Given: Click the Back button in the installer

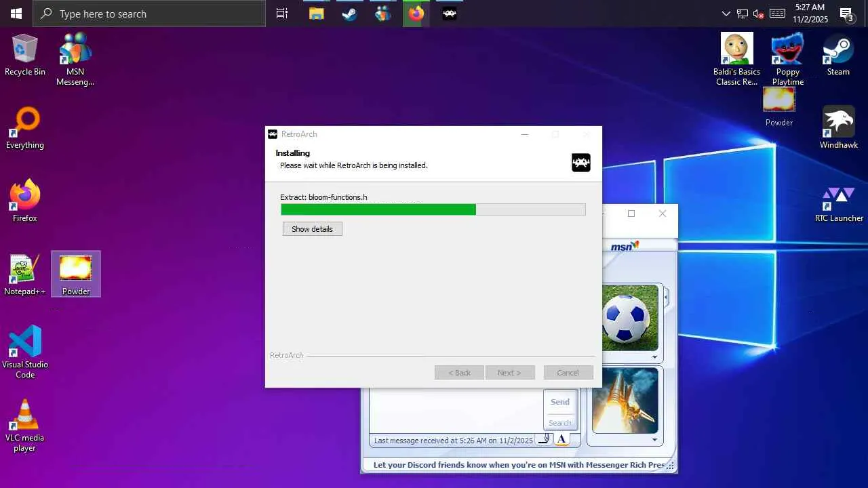Looking at the screenshot, I should 459,373.
